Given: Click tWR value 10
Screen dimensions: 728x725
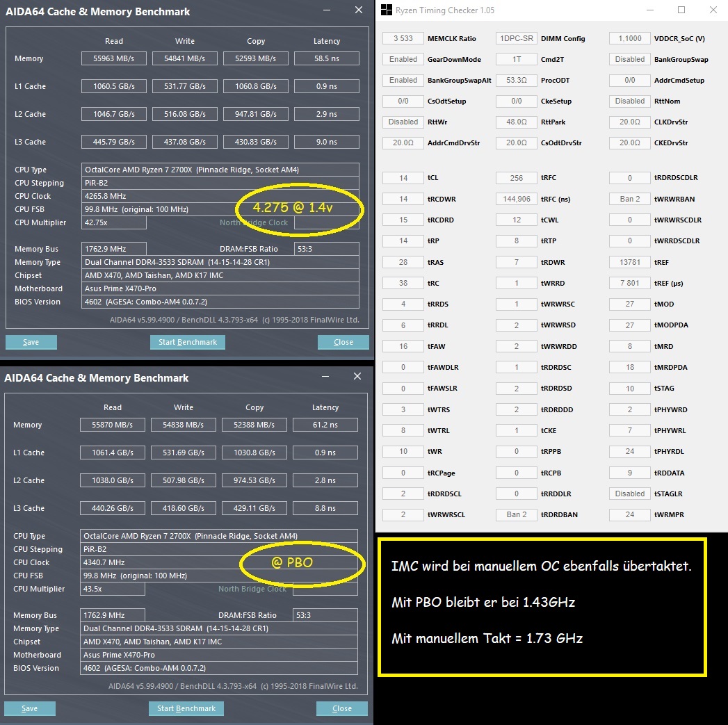Looking at the screenshot, I should 403,452.
